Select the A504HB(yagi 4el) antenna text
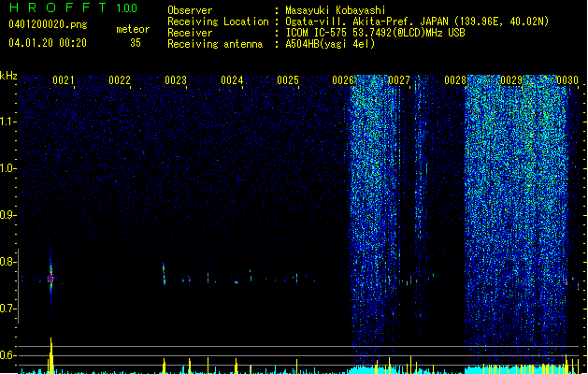This screenshot has height=374, width=588. (x=330, y=44)
